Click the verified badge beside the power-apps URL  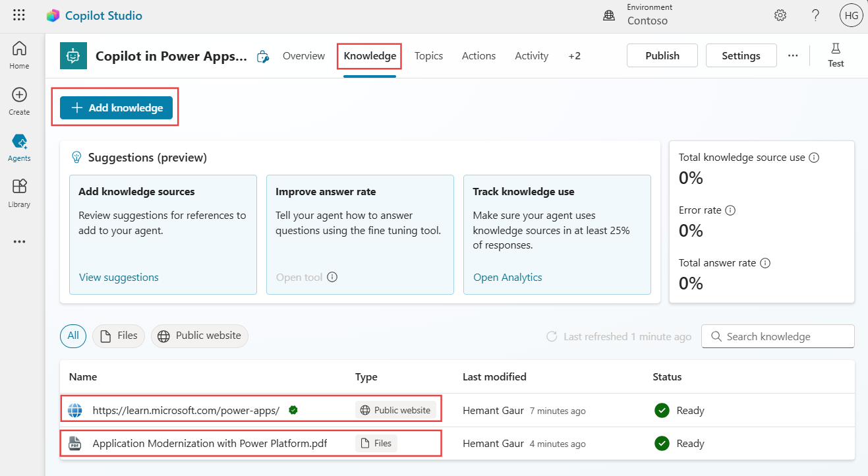pyautogui.click(x=293, y=410)
